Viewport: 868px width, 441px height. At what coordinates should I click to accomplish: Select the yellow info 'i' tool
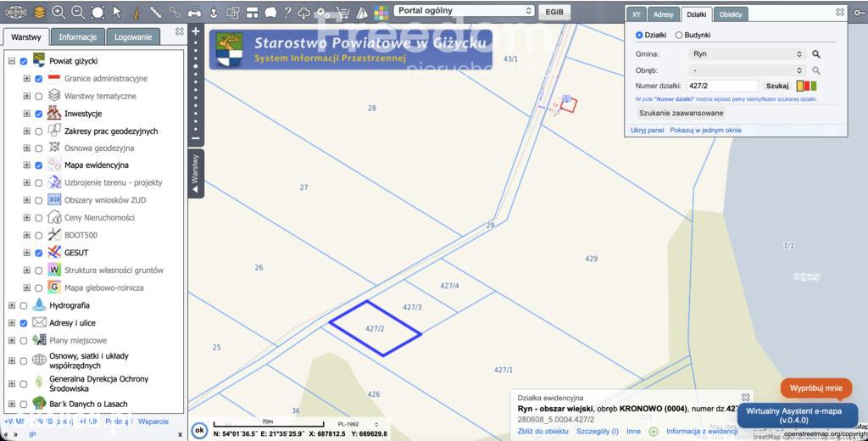(136, 12)
